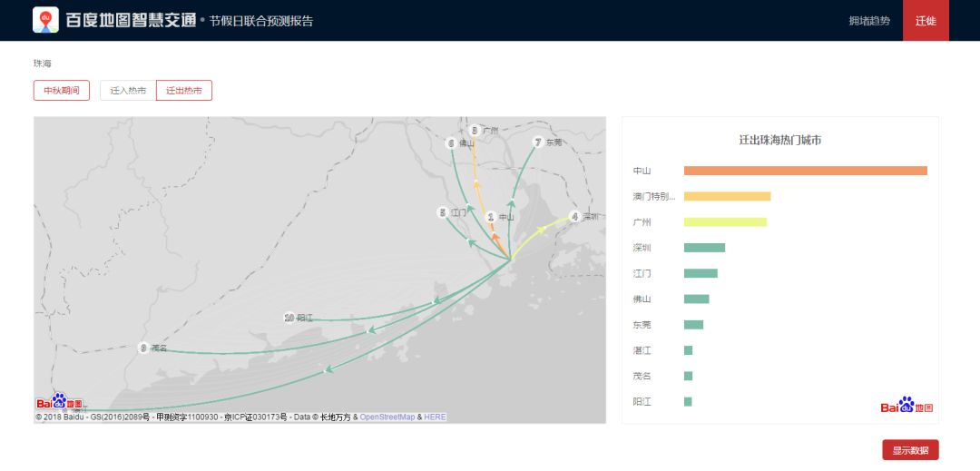Viewport: 980px width, 471px height.
Task: Select the 澳门特别... axis label in the chart
Action: point(654,196)
